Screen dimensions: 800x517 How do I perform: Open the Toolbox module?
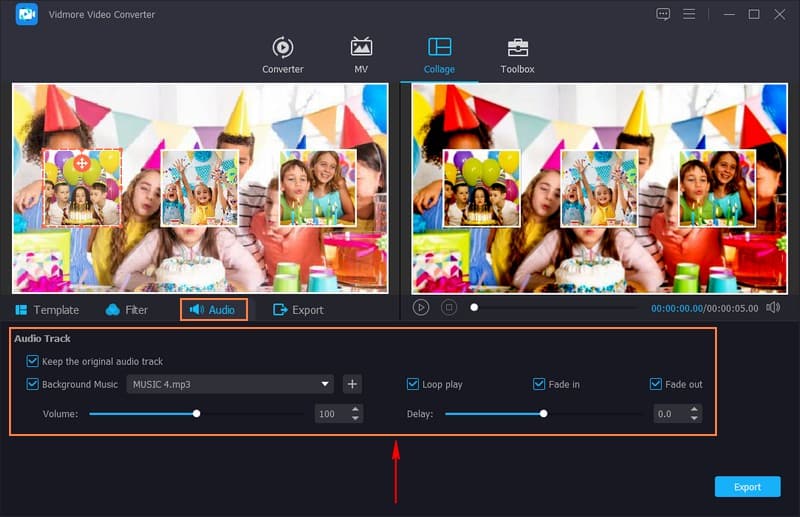coord(517,55)
